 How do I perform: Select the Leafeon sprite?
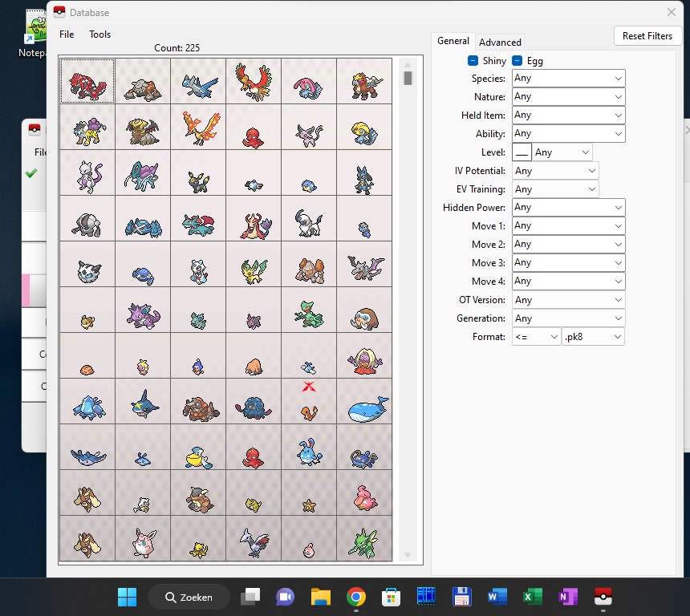coord(254,265)
